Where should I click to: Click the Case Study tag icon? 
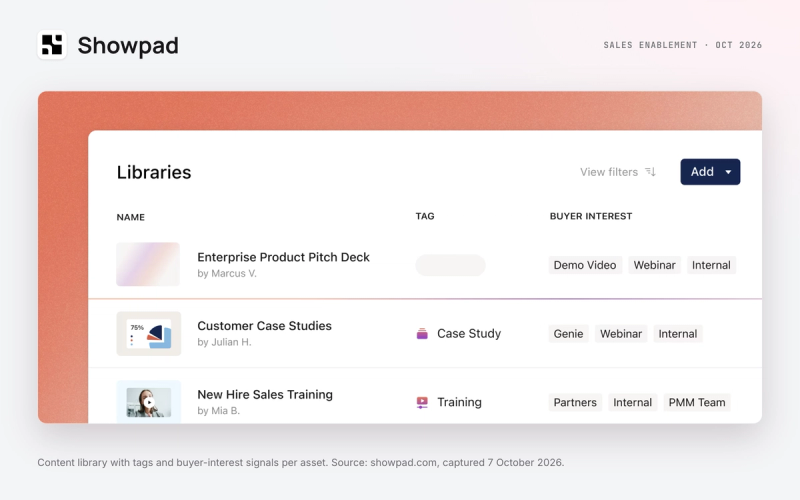tap(422, 334)
